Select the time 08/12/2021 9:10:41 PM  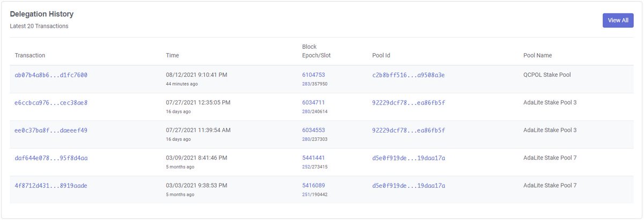196,75
